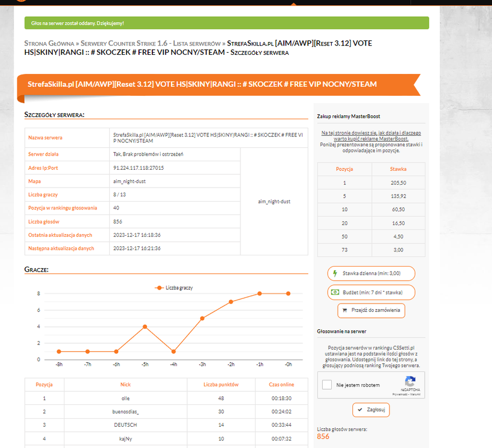Focus the 'Stawka dzienna (min: 3,00)' input
492x448 pixels.
[371, 273]
